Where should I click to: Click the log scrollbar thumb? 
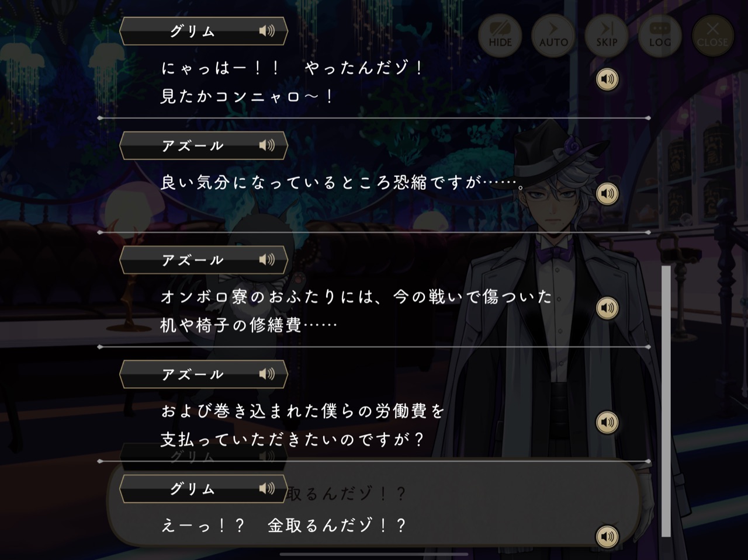point(666,401)
